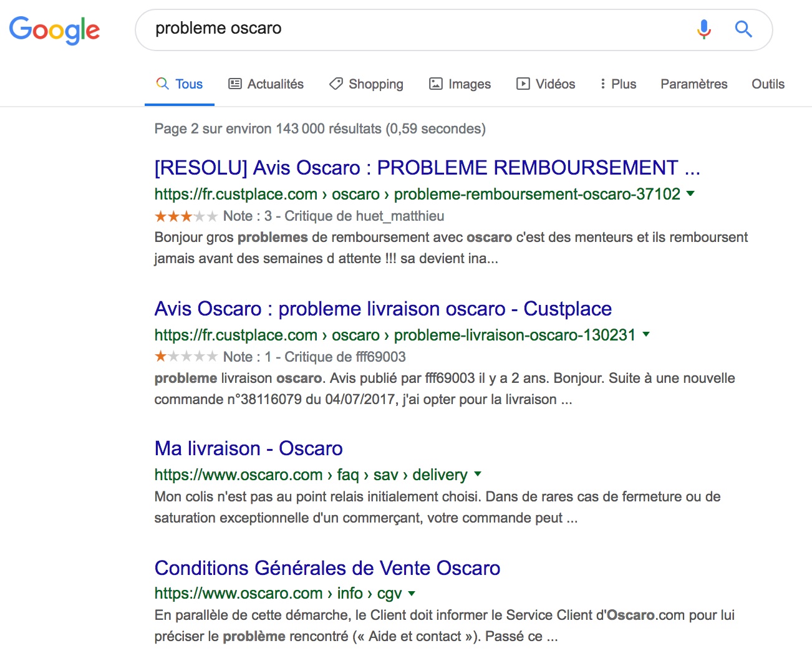Click the magnifier icon in the Tous tab
812x666 pixels.
(162, 84)
